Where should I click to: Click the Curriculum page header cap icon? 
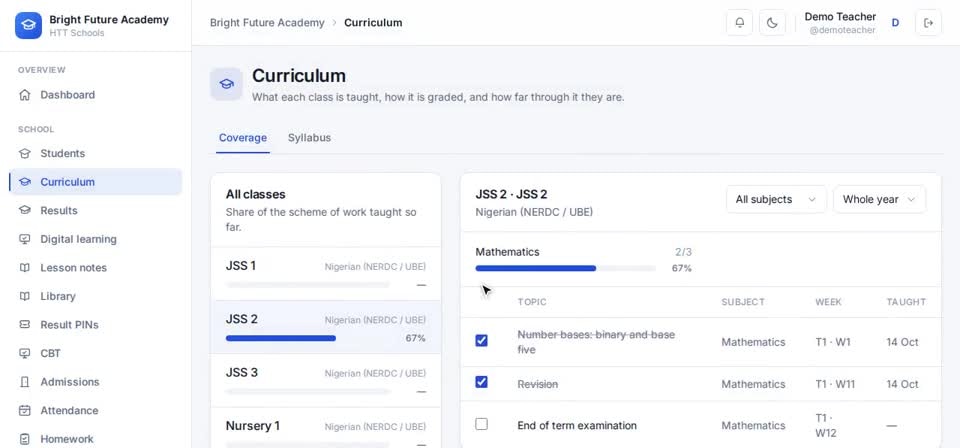pos(227,84)
